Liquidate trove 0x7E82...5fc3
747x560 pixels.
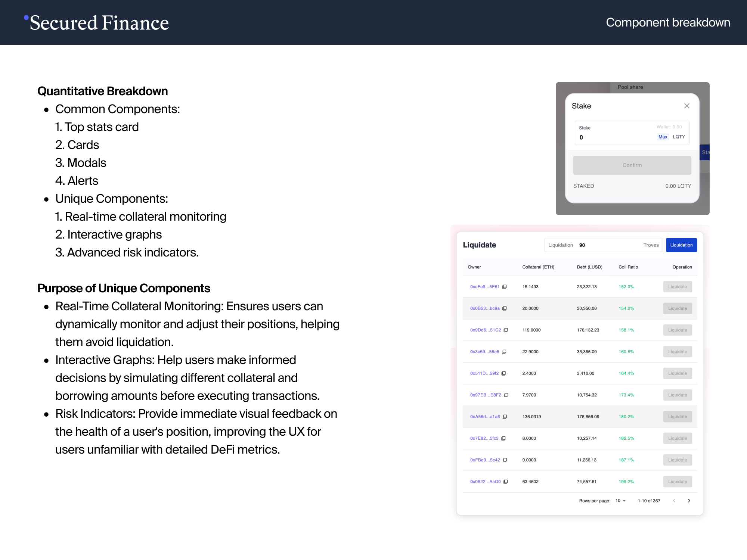pos(678,438)
